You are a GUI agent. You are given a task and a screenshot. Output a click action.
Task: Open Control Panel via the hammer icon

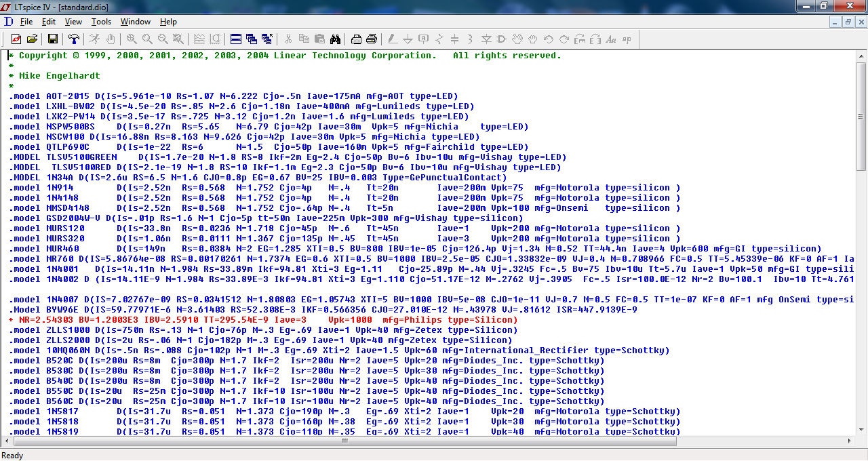[73, 39]
